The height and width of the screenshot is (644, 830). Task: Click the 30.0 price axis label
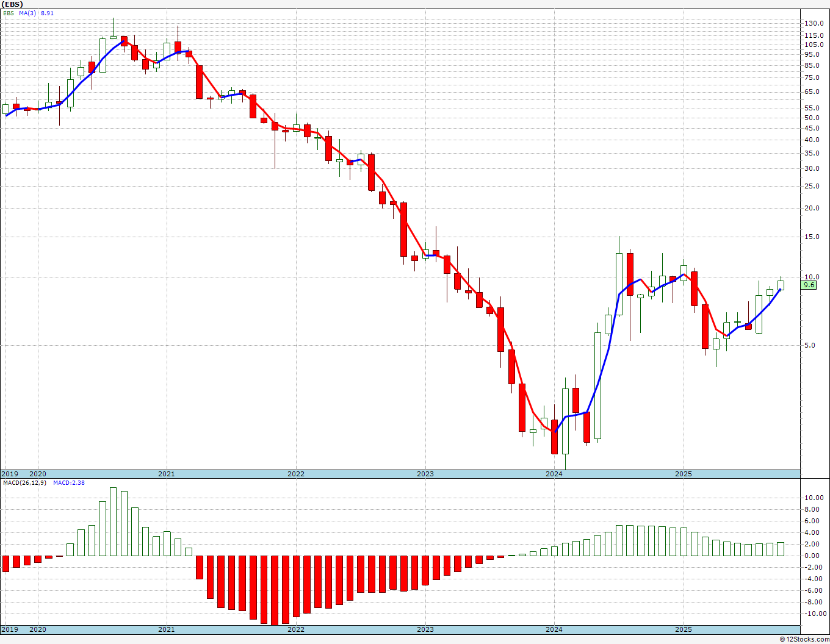pos(812,168)
